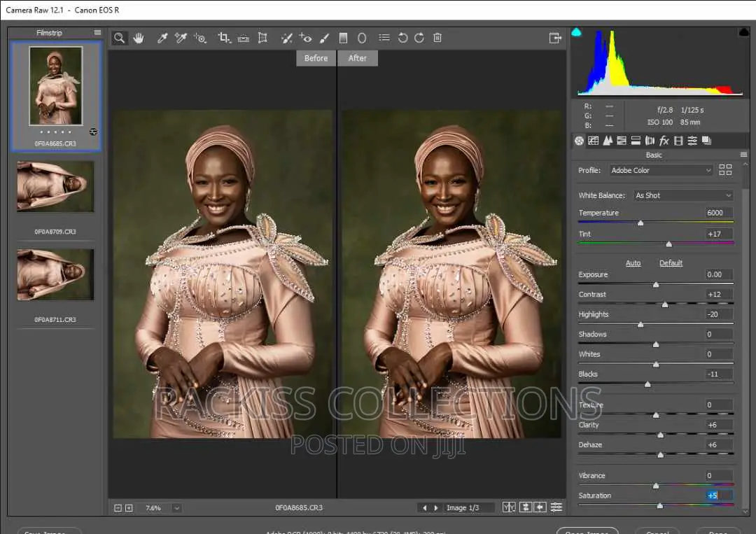The height and width of the screenshot is (534, 756).
Task: Click the zoom out minus button
Action: click(x=118, y=508)
